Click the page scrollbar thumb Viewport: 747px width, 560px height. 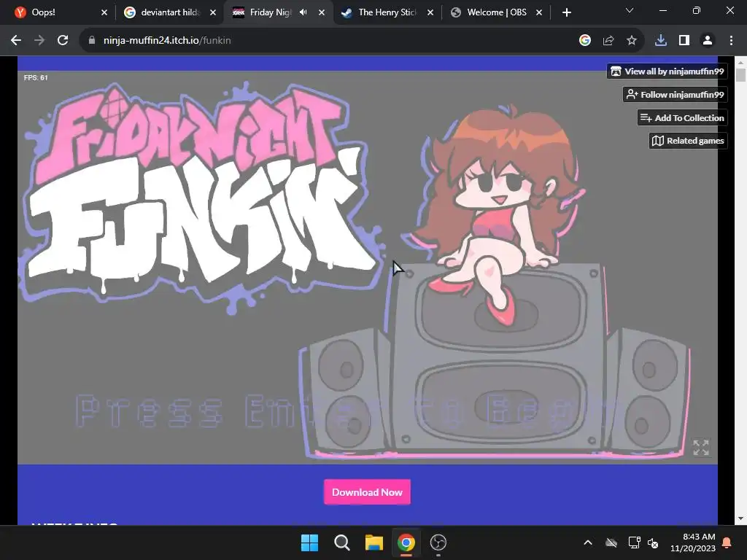(740, 75)
